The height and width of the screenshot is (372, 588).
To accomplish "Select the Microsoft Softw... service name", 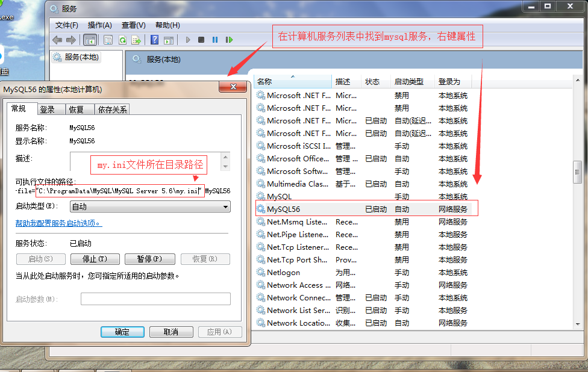I will pyautogui.click(x=298, y=171).
